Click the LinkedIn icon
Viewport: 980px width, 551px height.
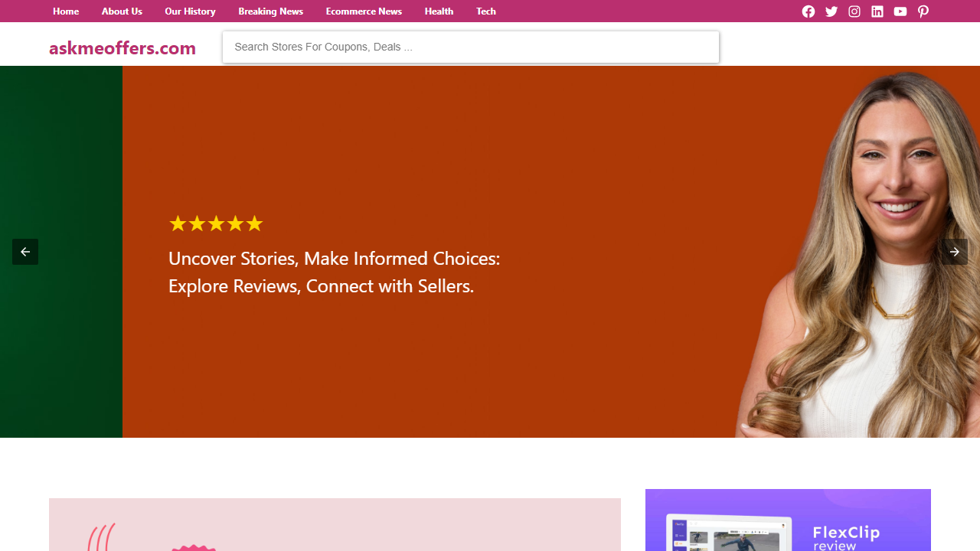coord(877,11)
